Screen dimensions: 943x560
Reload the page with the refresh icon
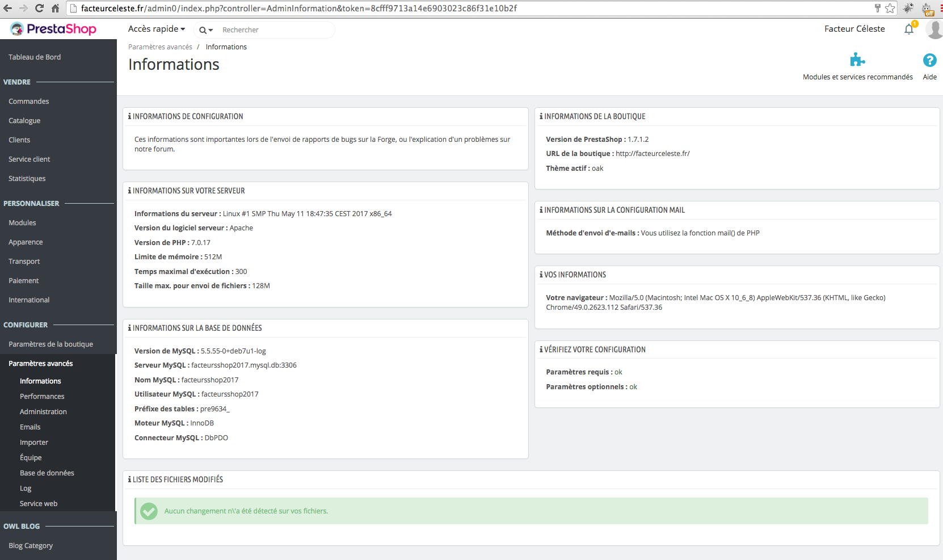coord(39,9)
